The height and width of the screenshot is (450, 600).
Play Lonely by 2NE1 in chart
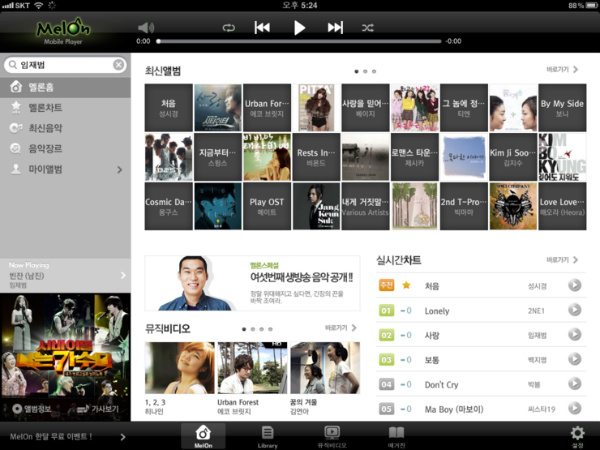[574, 310]
